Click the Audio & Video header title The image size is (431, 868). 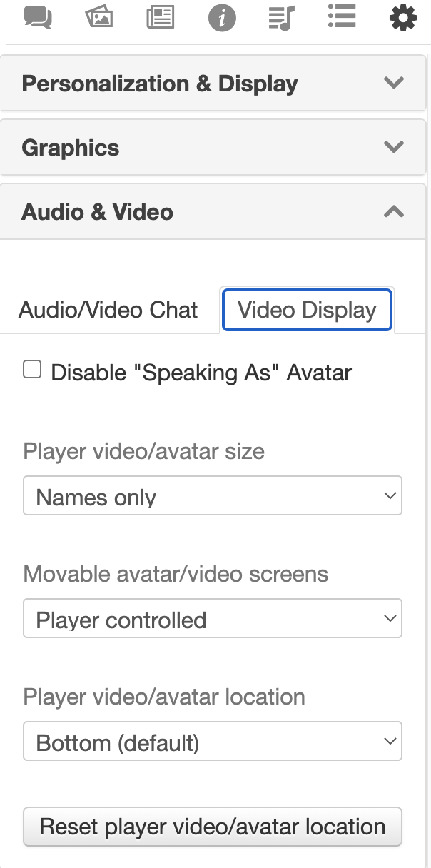98,212
